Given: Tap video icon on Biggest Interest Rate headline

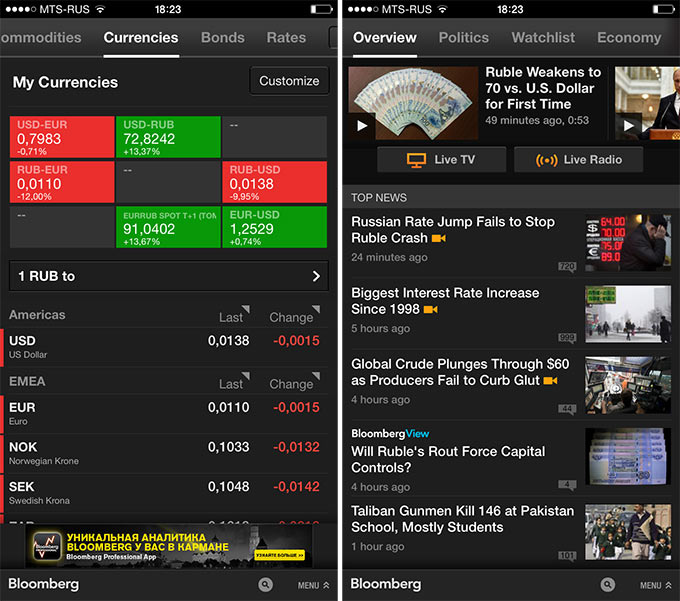Looking at the screenshot, I should 431,309.
